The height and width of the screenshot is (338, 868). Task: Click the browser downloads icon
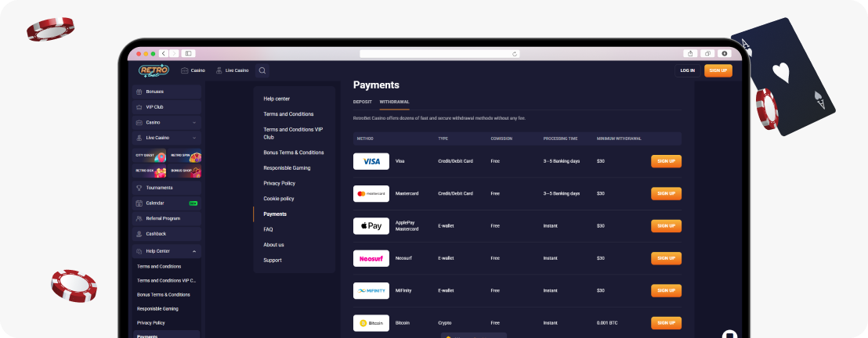pyautogui.click(x=725, y=54)
